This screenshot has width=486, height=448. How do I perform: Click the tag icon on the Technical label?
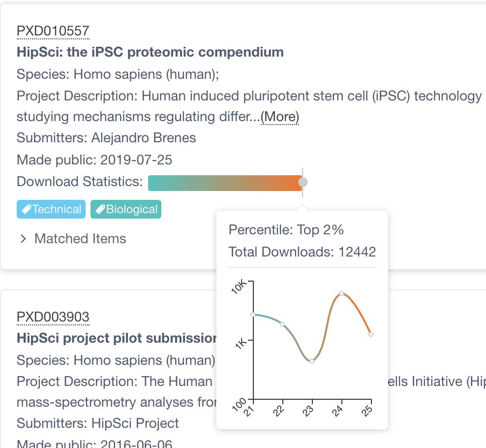[26, 210]
